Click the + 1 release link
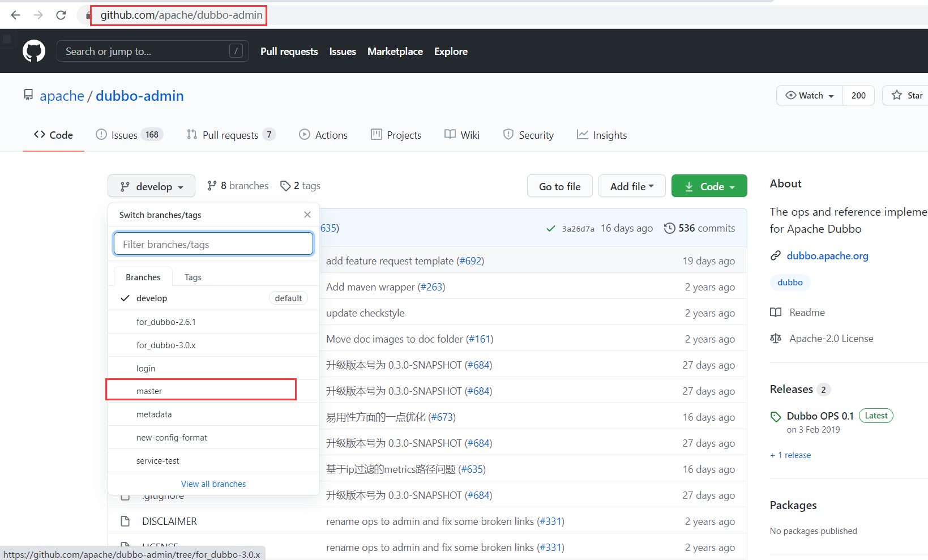928x560 pixels. (x=790, y=455)
